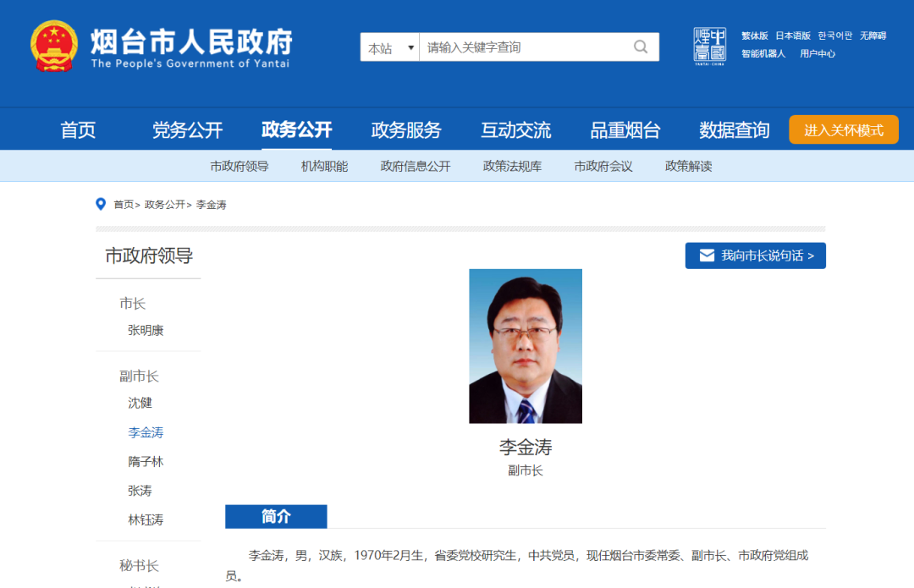914x588 pixels.
Task: Expand the 秘书长 section in sidebar
Action: click(x=140, y=565)
